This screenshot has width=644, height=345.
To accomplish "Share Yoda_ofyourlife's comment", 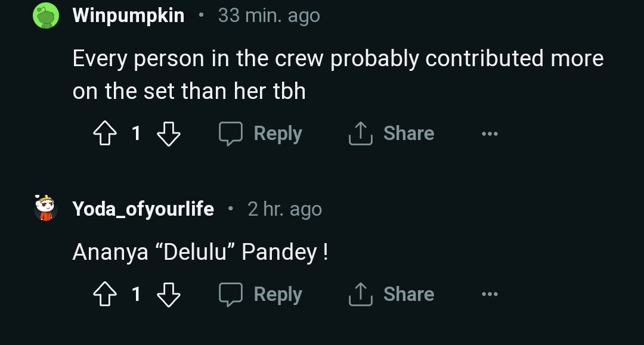I will tap(391, 294).
